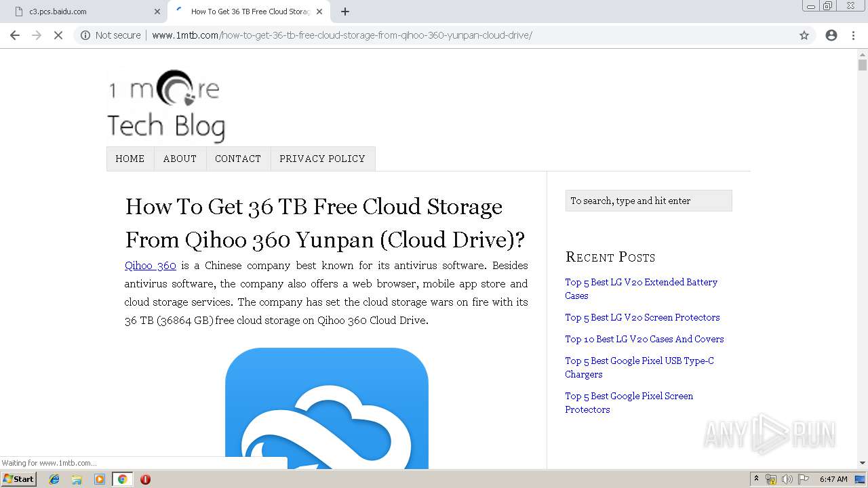Show hidden system tray icons

click(756, 479)
